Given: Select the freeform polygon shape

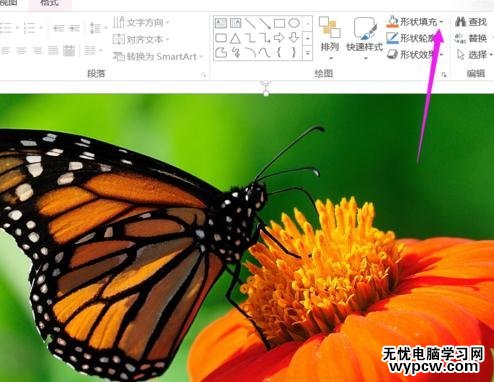Looking at the screenshot, I should [221, 52].
